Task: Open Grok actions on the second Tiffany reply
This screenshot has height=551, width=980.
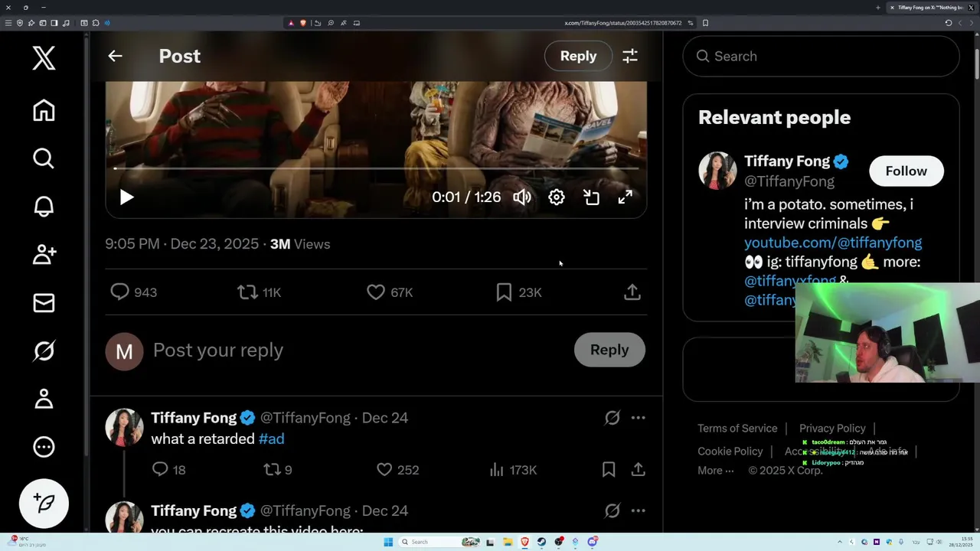Action: coord(612,510)
